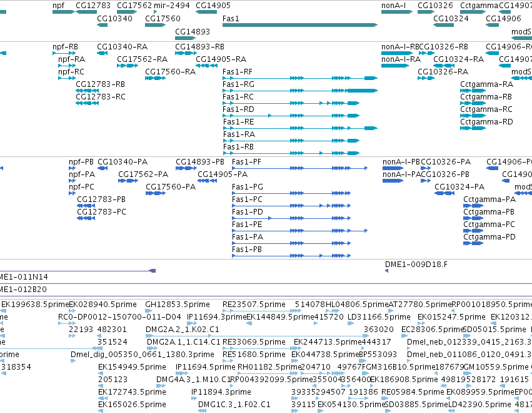Open the Fas1-PD protein label
Viewport: 532px width, 414px height.
[x=248, y=212]
